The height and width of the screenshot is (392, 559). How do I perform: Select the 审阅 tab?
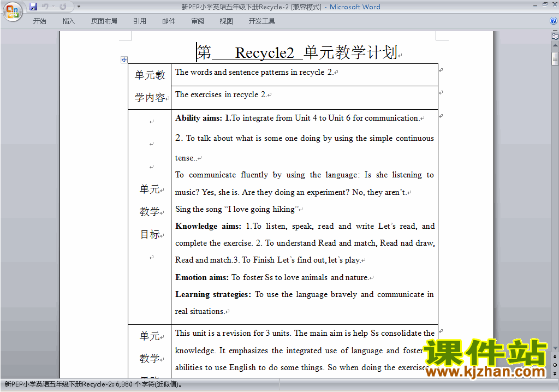coord(198,21)
